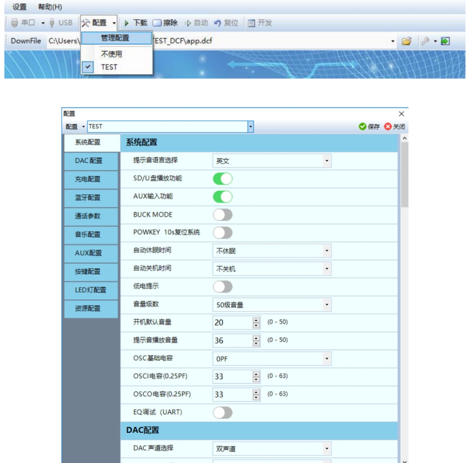This screenshot has height=463, width=476.
Task: Enable the 低电提示 switch
Action: tap(223, 287)
